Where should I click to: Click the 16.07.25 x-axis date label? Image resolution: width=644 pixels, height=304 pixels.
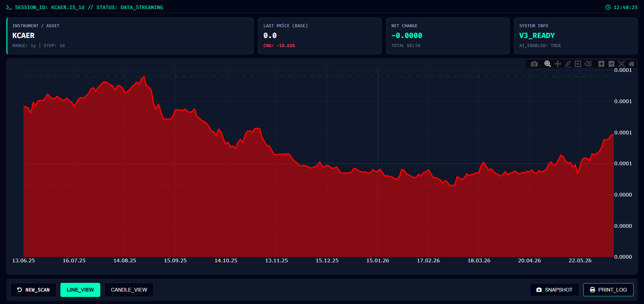pos(74,260)
